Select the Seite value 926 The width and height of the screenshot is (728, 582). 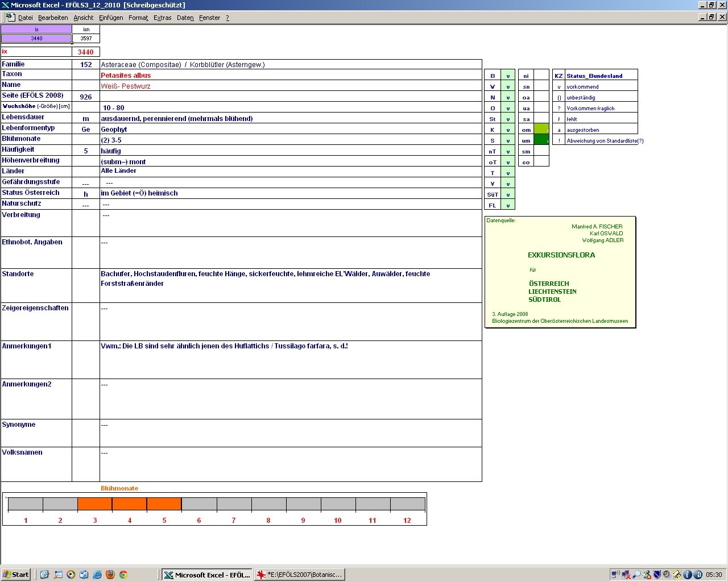point(86,97)
